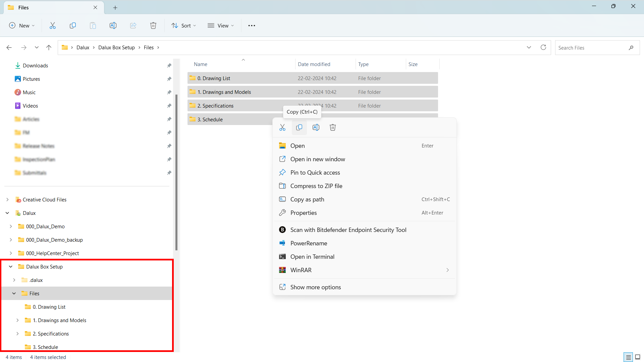Click the navigation pane scrollbar
The image size is (644, 362).
pos(176,173)
